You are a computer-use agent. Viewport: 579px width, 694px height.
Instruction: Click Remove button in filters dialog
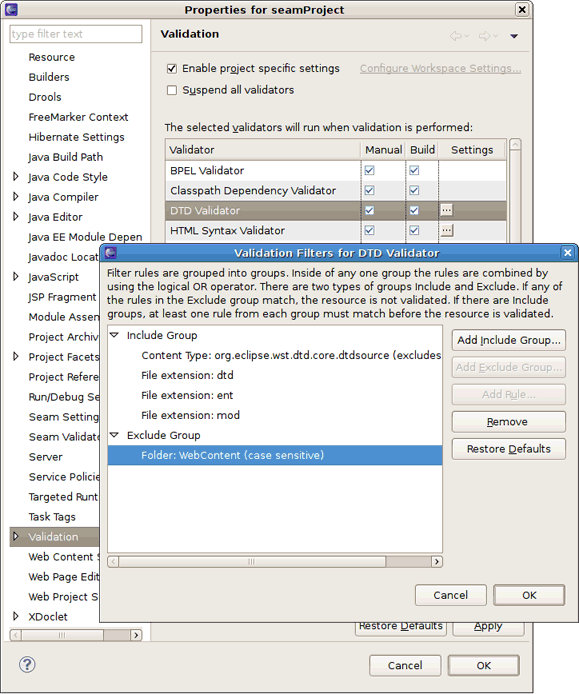[509, 422]
